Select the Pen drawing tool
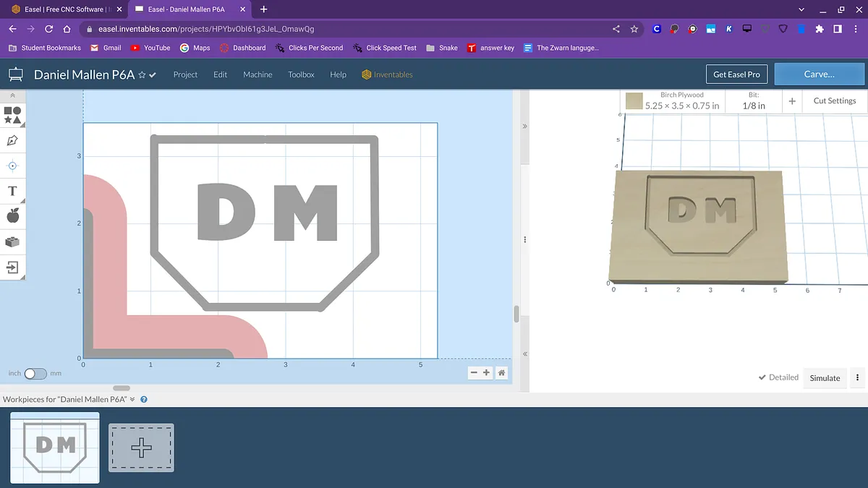868x488 pixels. point(12,140)
